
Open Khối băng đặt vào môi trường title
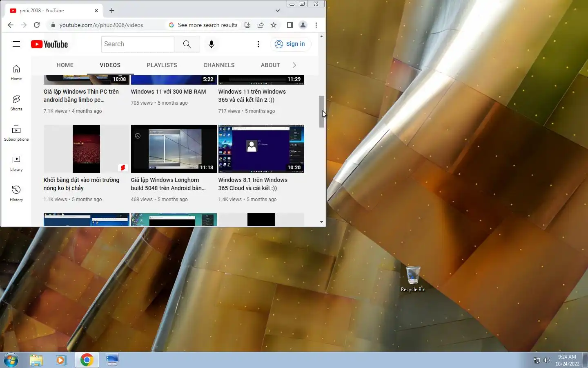coord(81,184)
